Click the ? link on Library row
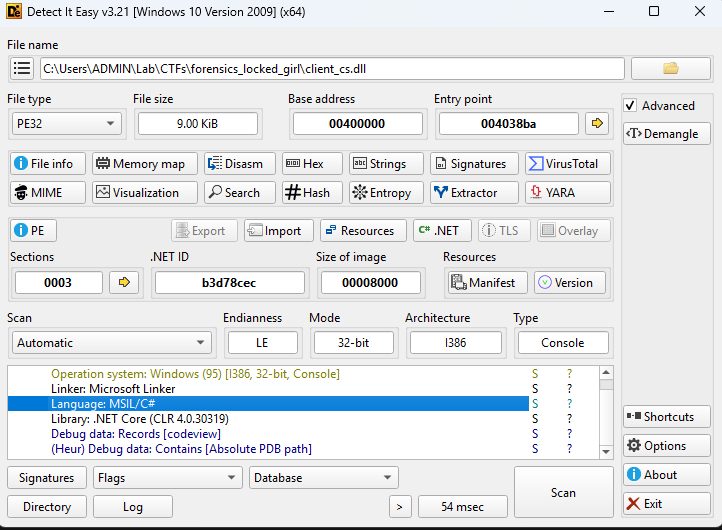 570,419
